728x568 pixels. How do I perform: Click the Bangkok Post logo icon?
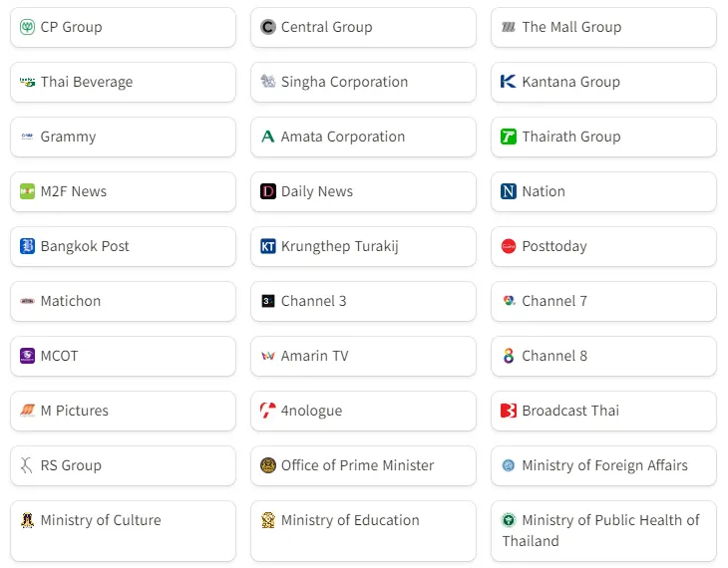click(28, 246)
